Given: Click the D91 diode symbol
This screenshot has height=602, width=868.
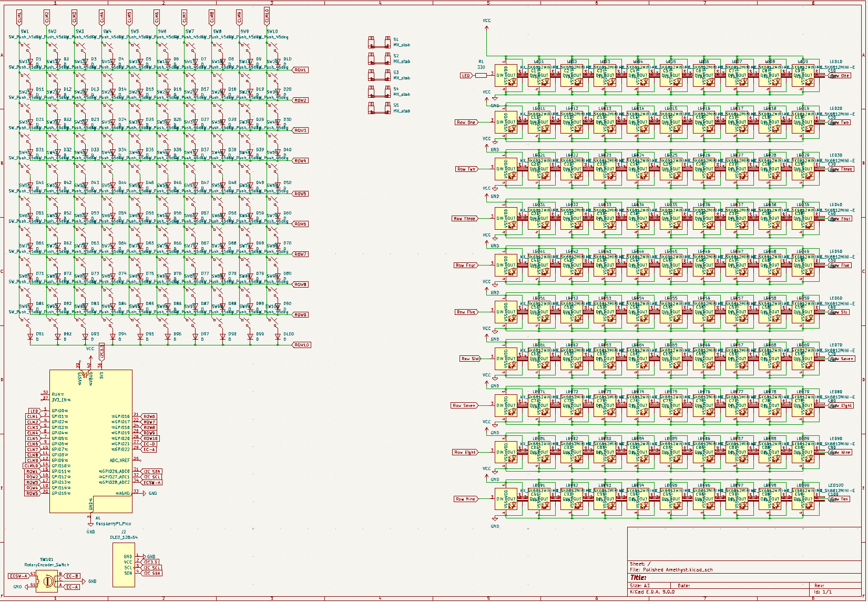Looking at the screenshot, I should (30, 336).
